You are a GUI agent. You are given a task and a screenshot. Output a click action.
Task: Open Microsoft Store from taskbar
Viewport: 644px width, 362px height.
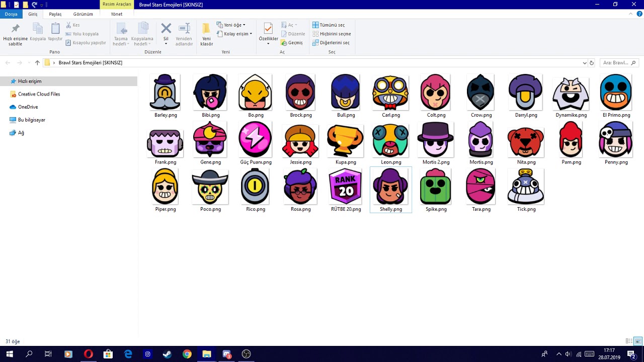coord(108,354)
